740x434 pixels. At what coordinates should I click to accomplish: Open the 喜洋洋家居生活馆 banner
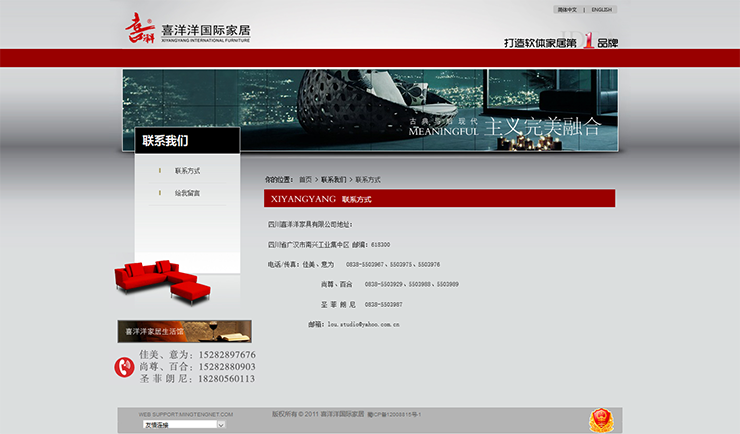[x=184, y=331]
